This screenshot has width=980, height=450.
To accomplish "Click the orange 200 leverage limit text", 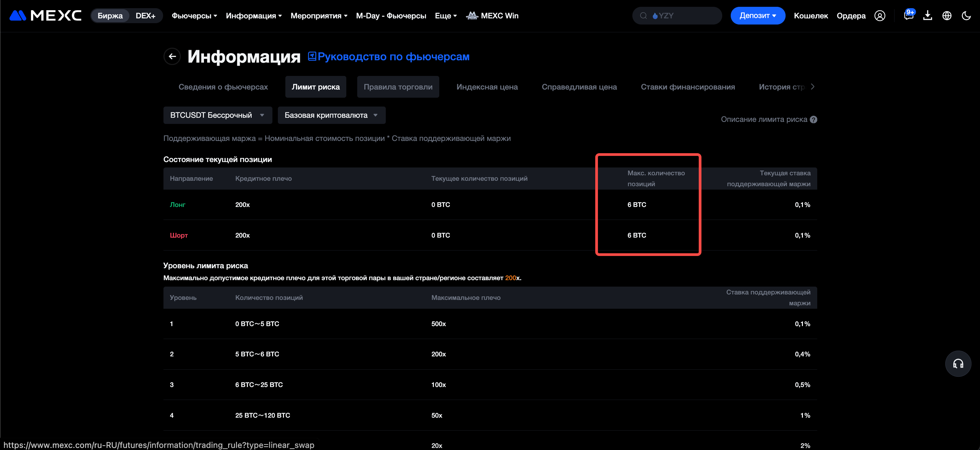I will click(510, 278).
